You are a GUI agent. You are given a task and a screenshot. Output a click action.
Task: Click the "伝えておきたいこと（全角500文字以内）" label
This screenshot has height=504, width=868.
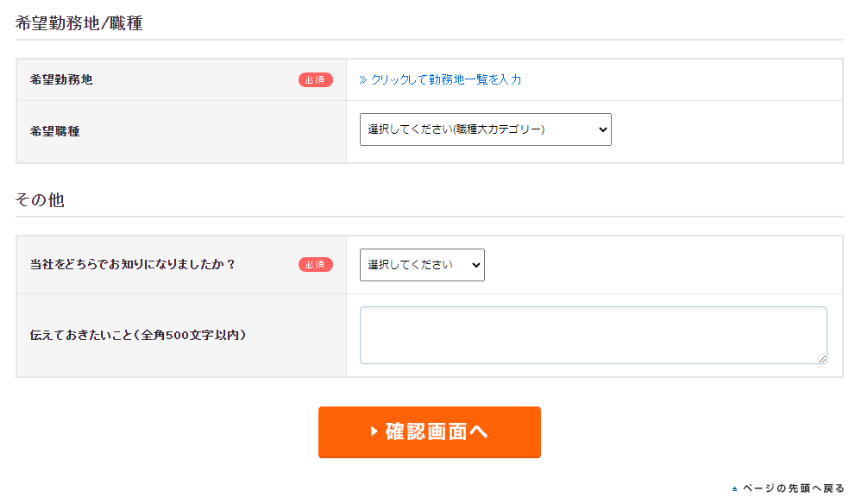138,335
